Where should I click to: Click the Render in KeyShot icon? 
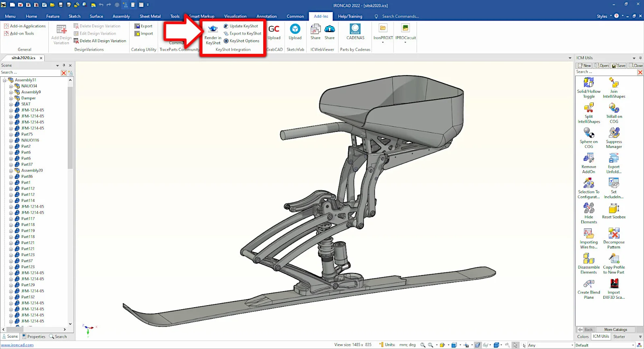[x=213, y=29]
